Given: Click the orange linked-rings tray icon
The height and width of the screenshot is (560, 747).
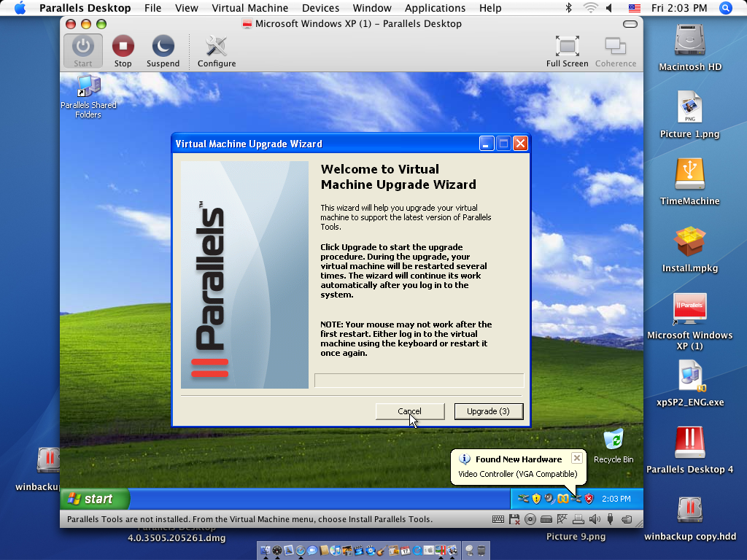Looking at the screenshot, I should tap(563, 499).
